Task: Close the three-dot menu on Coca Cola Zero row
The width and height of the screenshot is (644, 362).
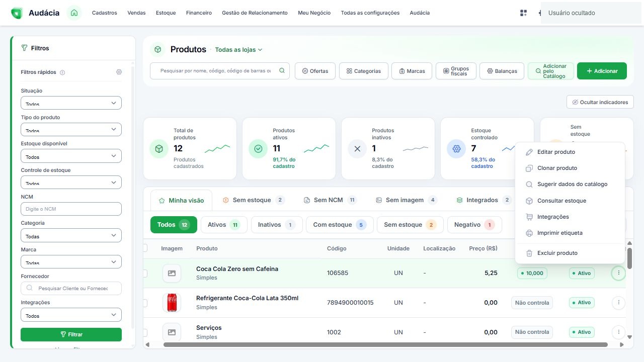Action: 618,273
